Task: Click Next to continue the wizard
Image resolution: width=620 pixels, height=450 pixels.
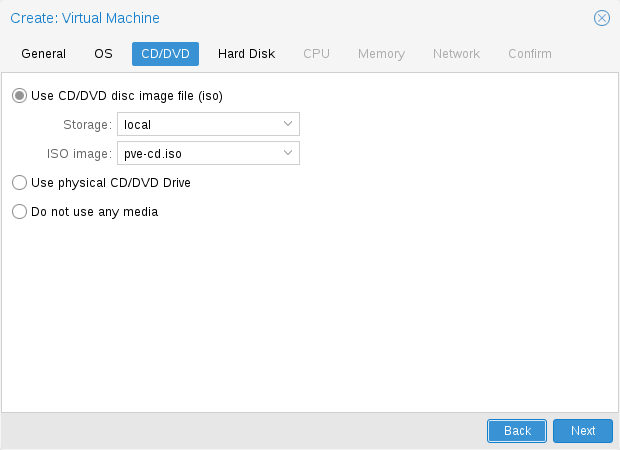Action: 582,430
